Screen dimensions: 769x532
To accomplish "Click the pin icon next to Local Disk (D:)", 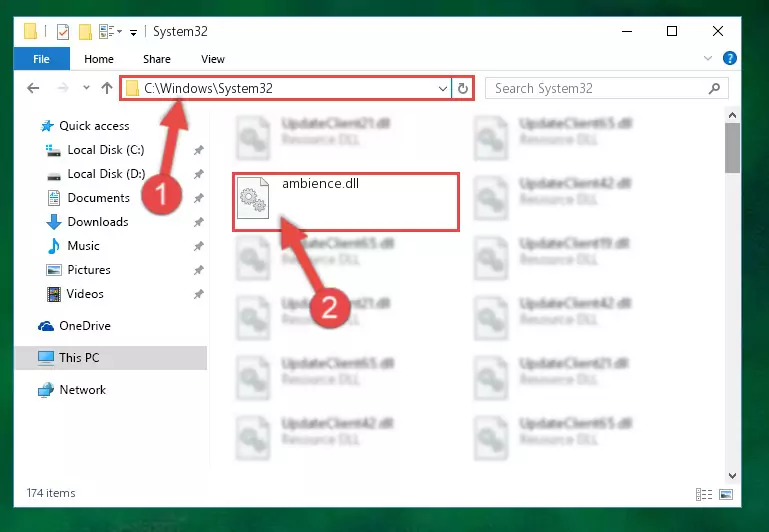I will [x=199, y=174].
